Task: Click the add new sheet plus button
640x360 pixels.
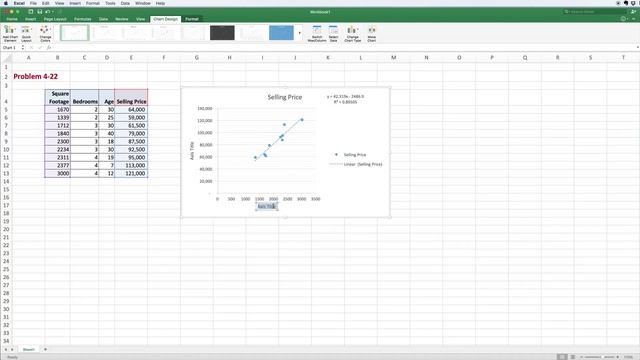Action: [45, 349]
